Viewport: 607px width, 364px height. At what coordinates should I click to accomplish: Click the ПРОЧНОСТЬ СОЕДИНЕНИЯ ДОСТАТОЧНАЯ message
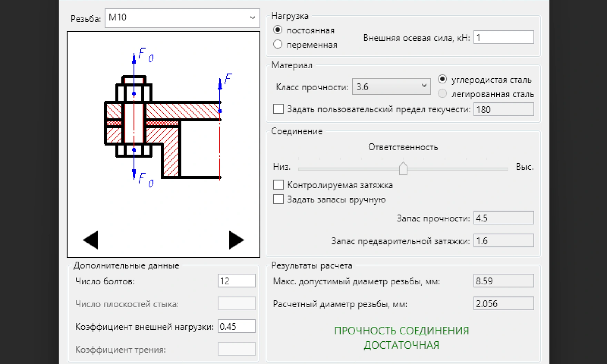(x=401, y=338)
